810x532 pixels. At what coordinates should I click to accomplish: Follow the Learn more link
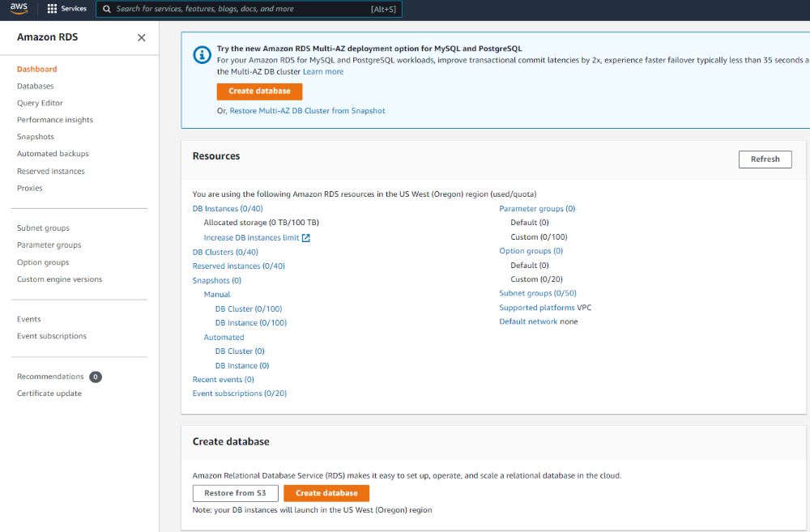coord(323,72)
